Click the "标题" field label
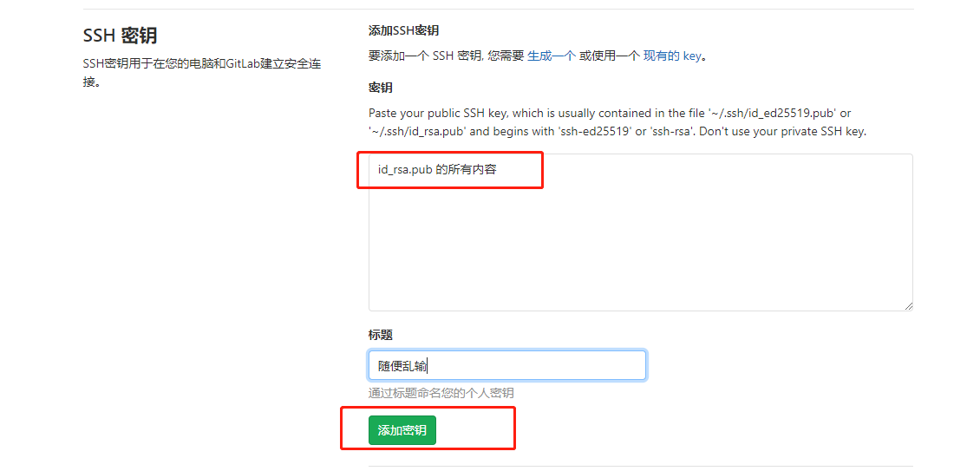 (x=381, y=335)
